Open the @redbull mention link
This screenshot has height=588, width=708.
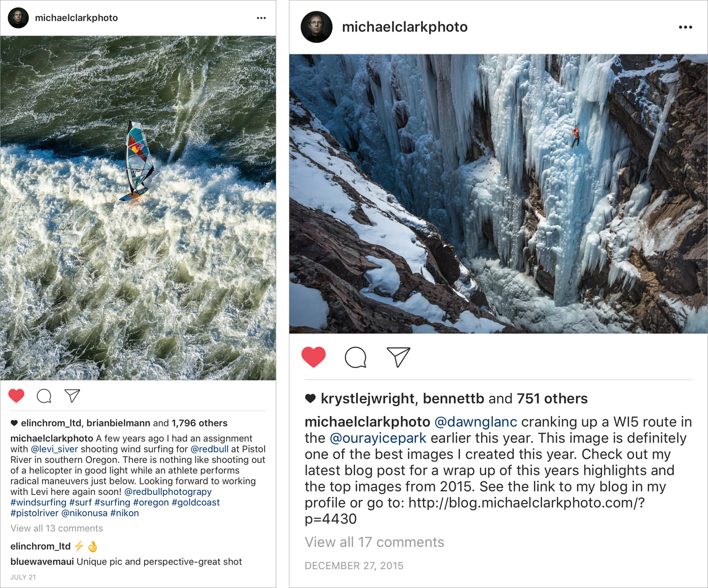(x=209, y=449)
